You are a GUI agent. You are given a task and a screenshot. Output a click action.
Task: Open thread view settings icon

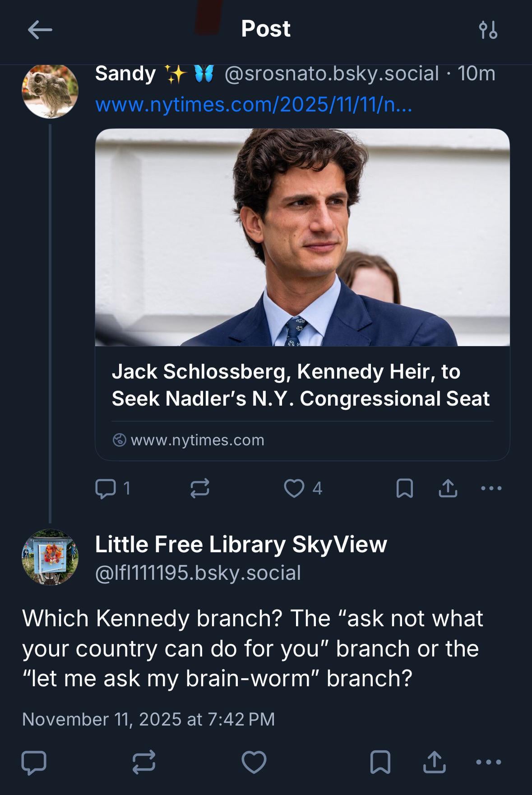[x=488, y=30]
